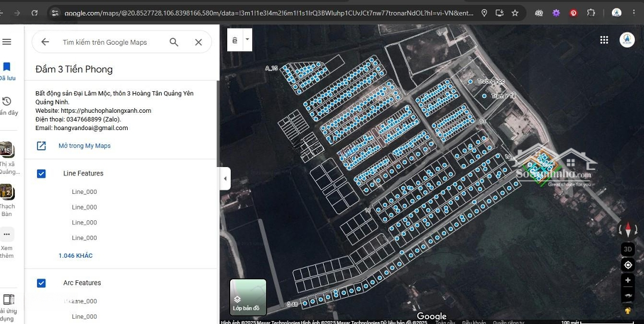644x324 pixels.
Task: Zoom in with the plus button
Action: [x=627, y=280]
